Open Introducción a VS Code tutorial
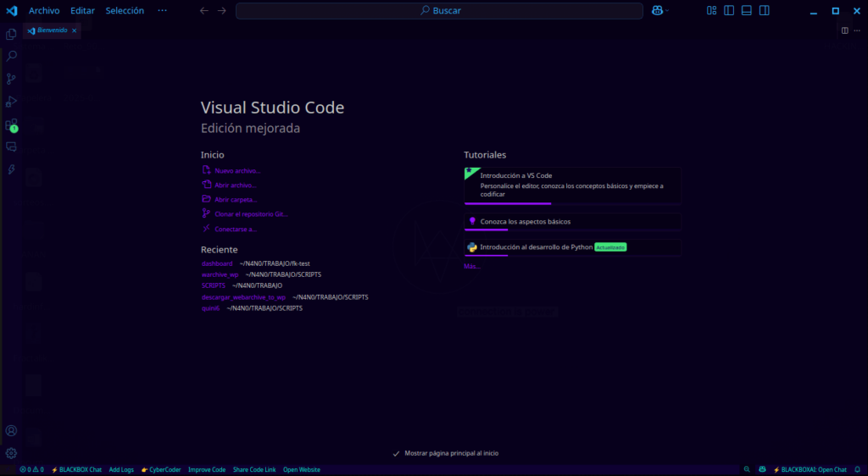Viewport: 868px width, 476px height. [x=572, y=185]
